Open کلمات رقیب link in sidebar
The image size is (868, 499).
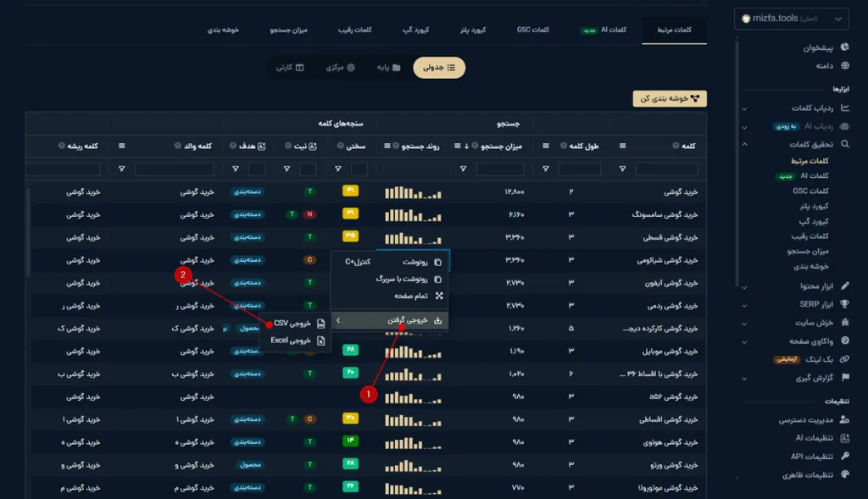810,236
